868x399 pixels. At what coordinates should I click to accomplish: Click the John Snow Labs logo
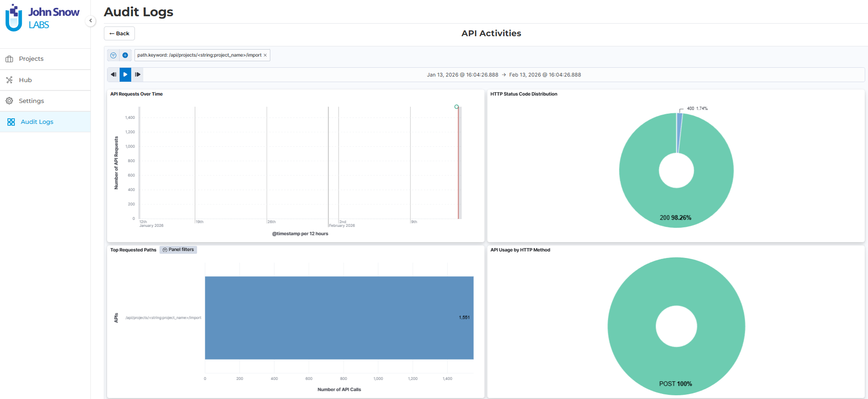click(x=42, y=18)
